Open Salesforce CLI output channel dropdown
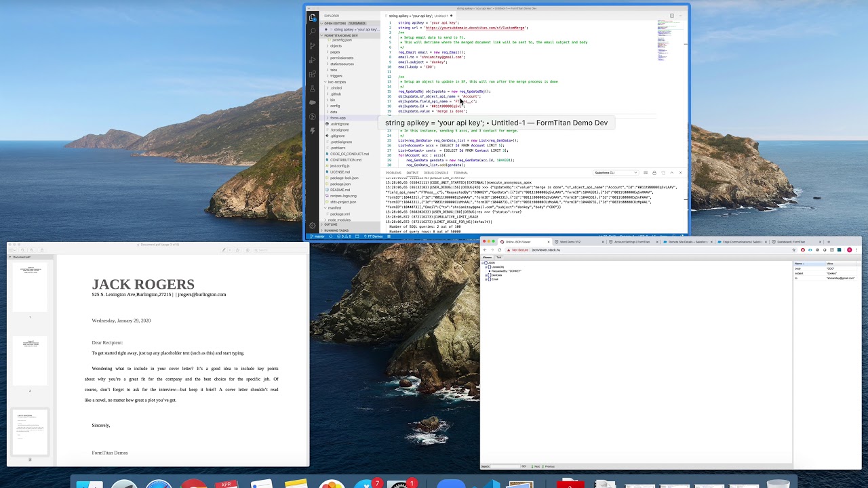This screenshot has height=488, width=868. (615, 173)
